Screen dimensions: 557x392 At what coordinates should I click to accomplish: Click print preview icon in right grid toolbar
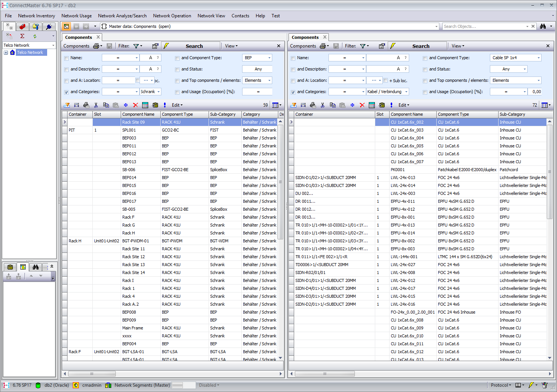(x=313, y=105)
